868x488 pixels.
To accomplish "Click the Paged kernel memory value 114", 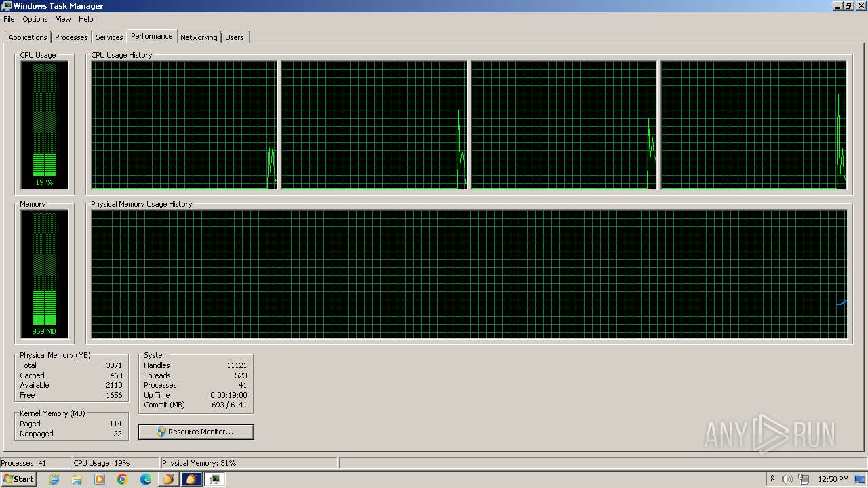I will click(x=115, y=424).
